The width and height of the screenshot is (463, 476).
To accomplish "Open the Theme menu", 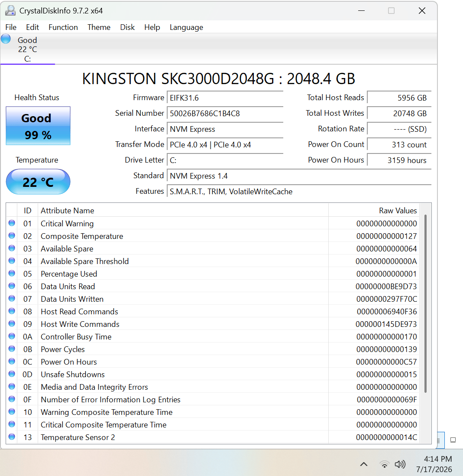I will 99,27.
